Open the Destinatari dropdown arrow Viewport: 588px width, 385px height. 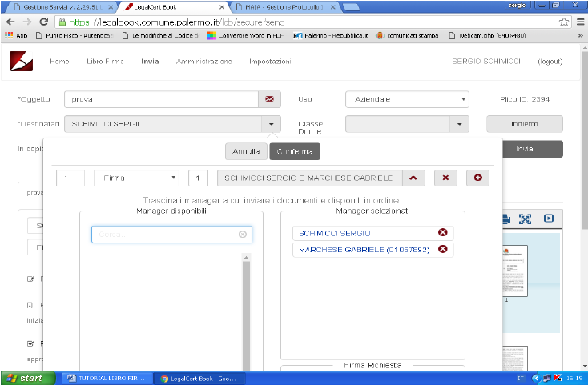[x=271, y=124]
